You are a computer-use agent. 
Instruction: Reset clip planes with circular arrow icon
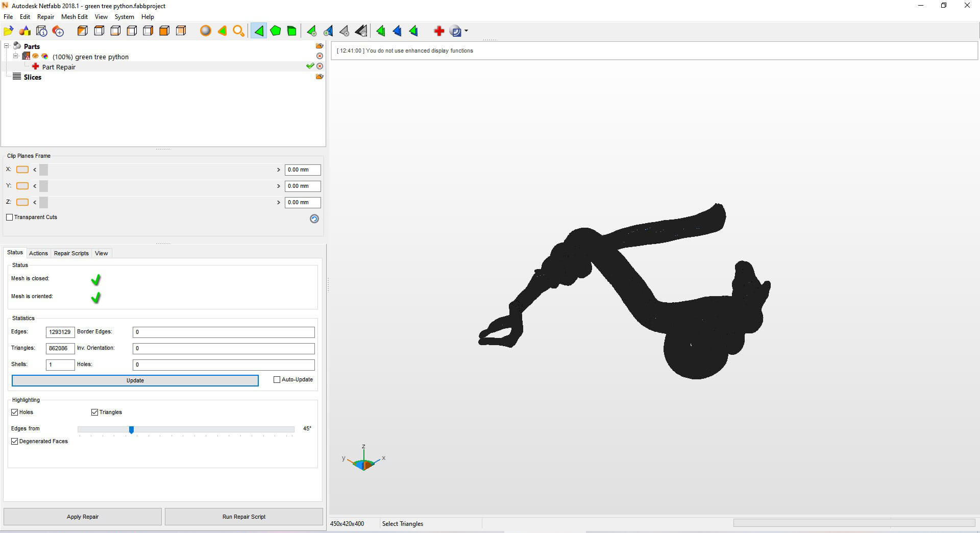coord(314,219)
